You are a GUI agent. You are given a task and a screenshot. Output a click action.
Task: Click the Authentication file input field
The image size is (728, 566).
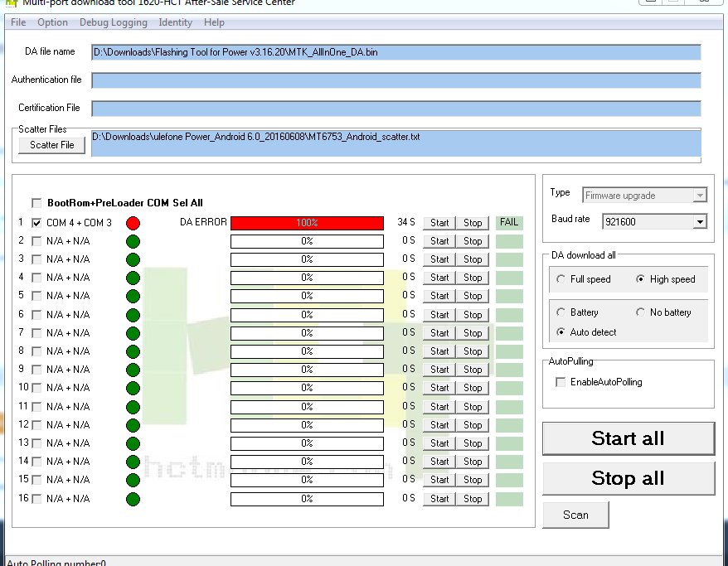point(396,80)
